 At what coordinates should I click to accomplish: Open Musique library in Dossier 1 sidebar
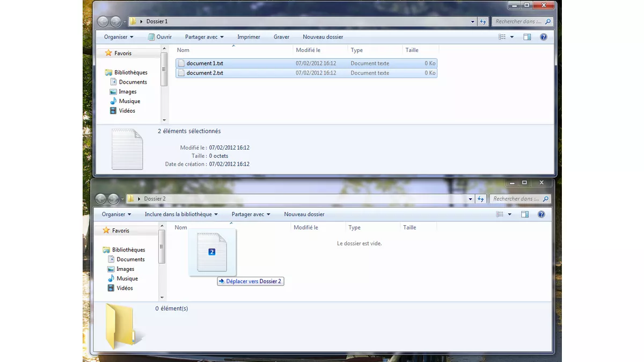pyautogui.click(x=129, y=101)
